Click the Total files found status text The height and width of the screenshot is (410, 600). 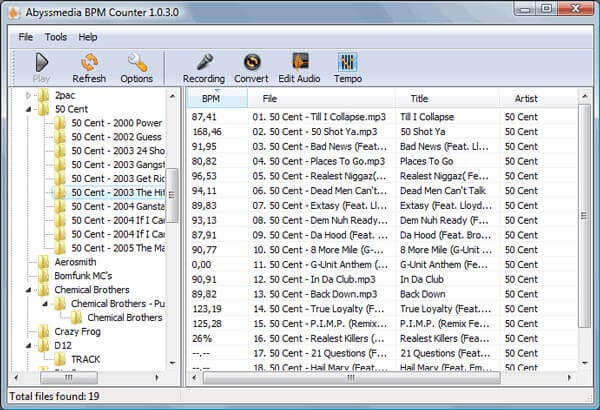point(54,396)
